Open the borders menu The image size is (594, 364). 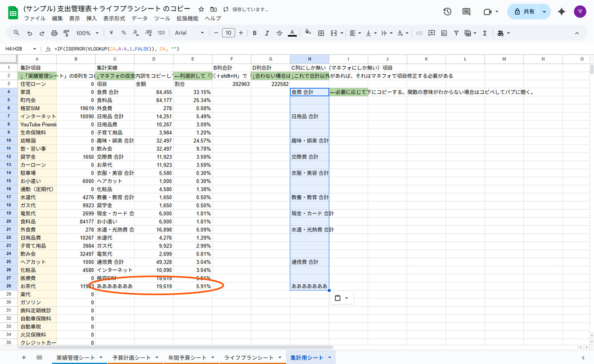click(321, 33)
